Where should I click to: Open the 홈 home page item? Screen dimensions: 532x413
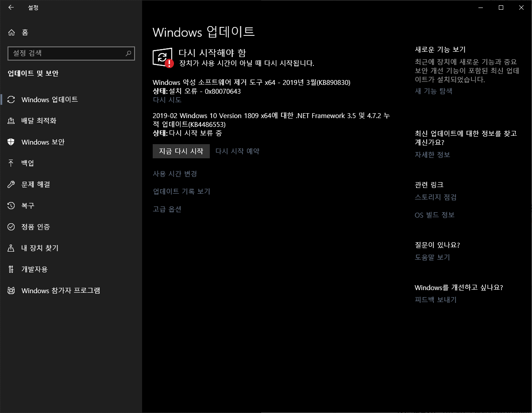71,32
